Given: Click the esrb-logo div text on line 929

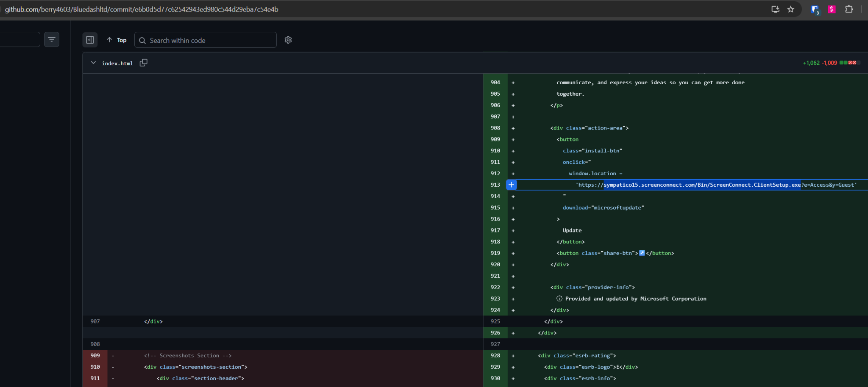Looking at the screenshot, I should pos(591,367).
